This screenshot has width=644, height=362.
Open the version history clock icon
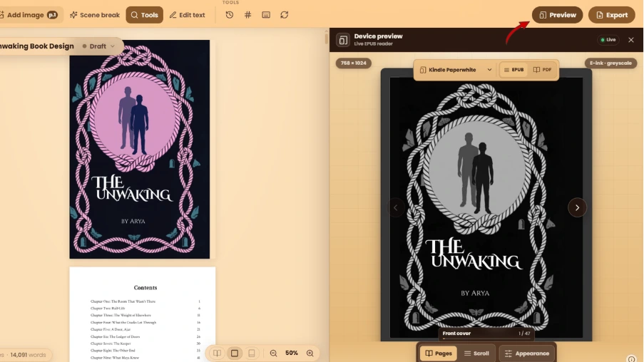pos(230,15)
